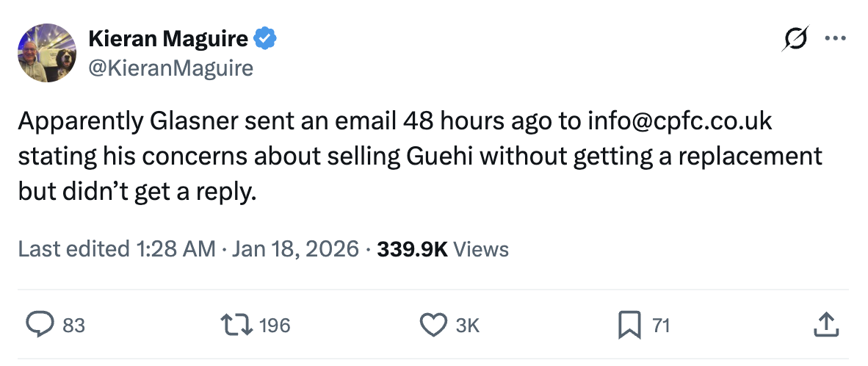This screenshot has height=366, width=868.
Task: Click the 339.9K Views count
Action: coord(443,249)
